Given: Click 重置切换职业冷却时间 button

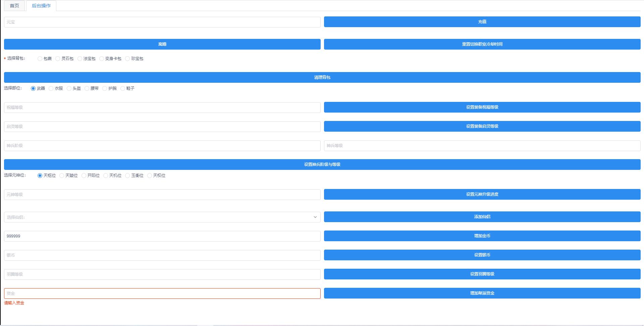Looking at the screenshot, I should (x=482, y=44).
